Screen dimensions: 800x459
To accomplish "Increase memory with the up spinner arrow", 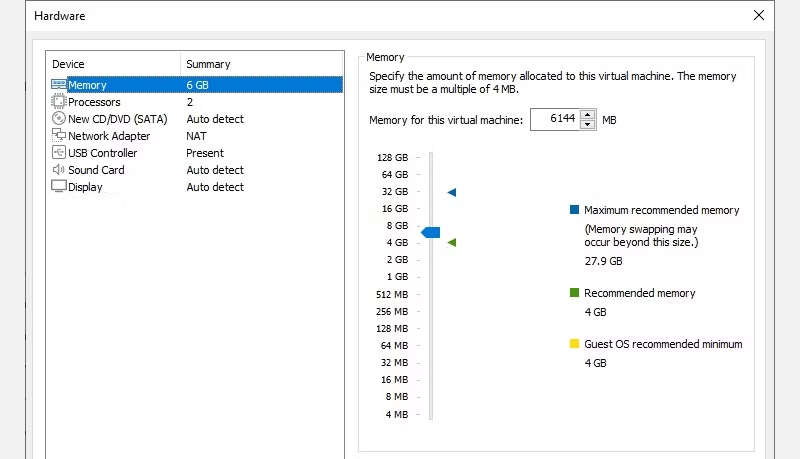I will (587, 115).
